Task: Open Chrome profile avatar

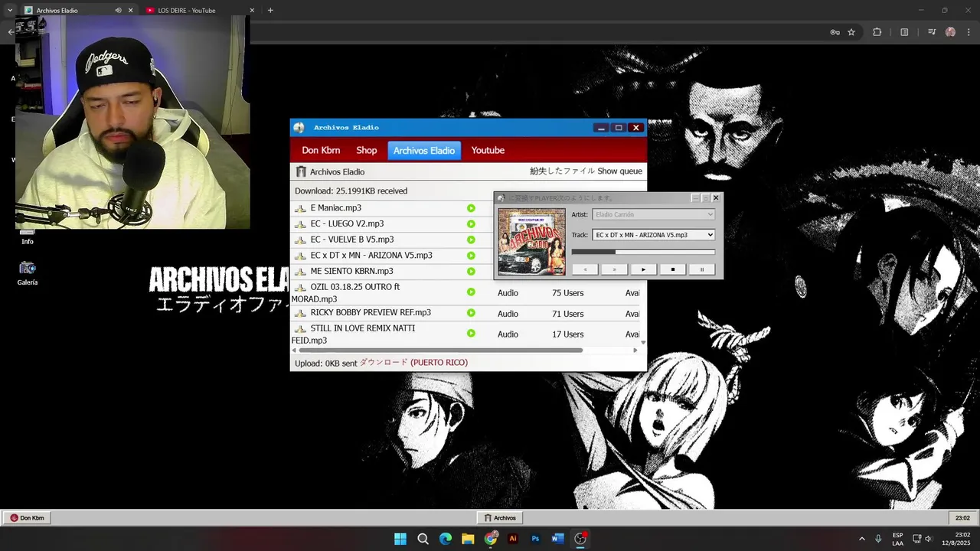Action: click(x=950, y=32)
